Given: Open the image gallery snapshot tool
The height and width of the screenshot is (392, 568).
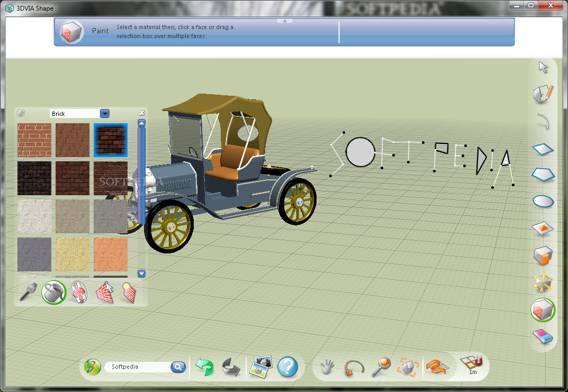Looking at the screenshot, I should (x=261, y=367).
